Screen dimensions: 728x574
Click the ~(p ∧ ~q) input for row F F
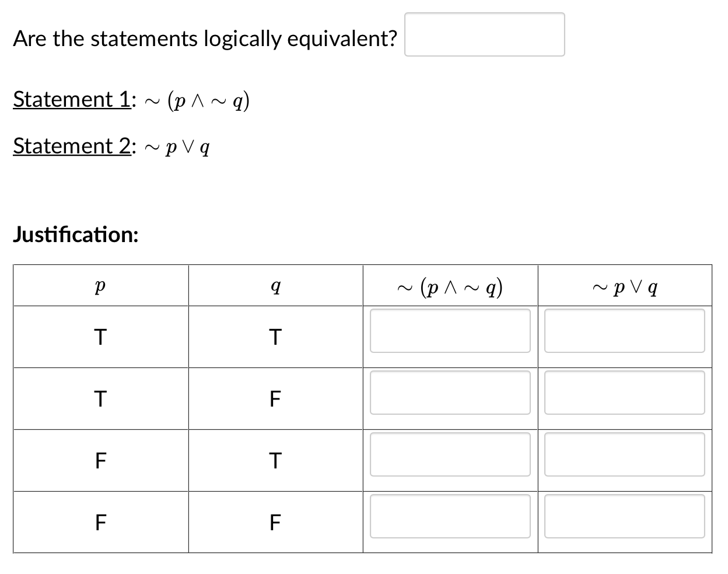[x=450, y=517]
